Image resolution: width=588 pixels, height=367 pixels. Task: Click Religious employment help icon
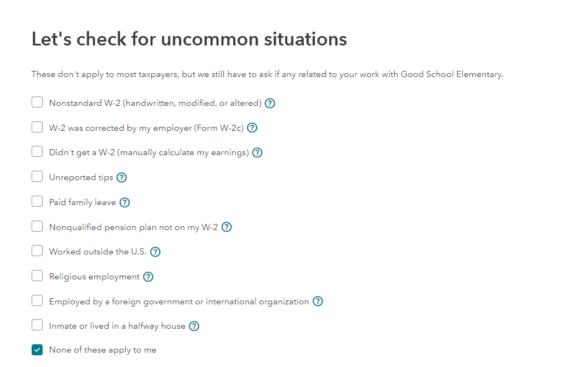coord(148,277)
